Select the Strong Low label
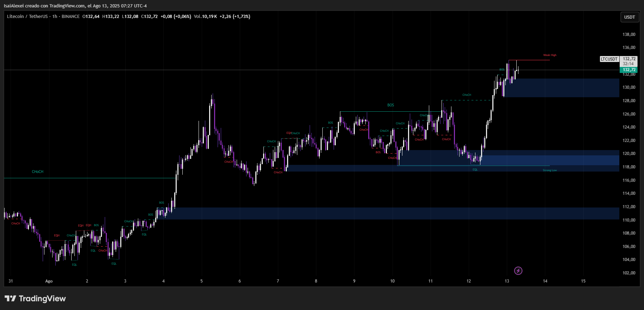The image size is (644, 310). click(x=549, y=170)
